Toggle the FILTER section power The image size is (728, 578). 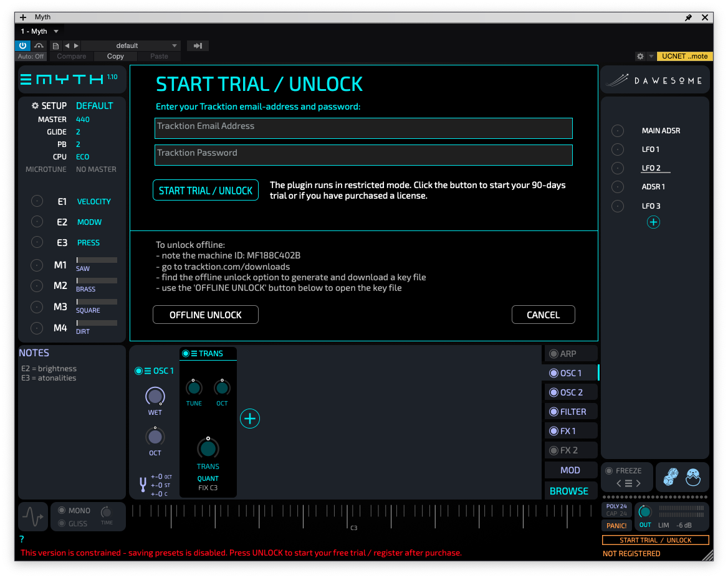(553, 412)
